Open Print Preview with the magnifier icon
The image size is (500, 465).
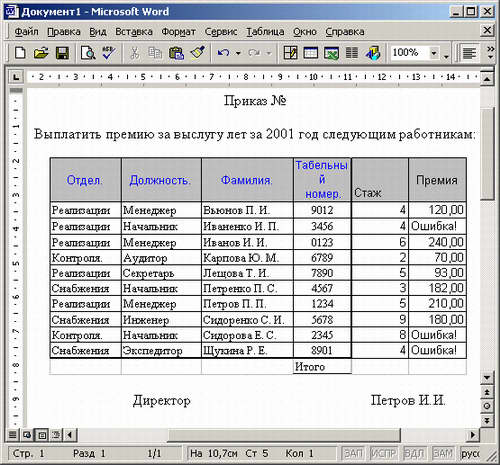[x=88, y=53]
